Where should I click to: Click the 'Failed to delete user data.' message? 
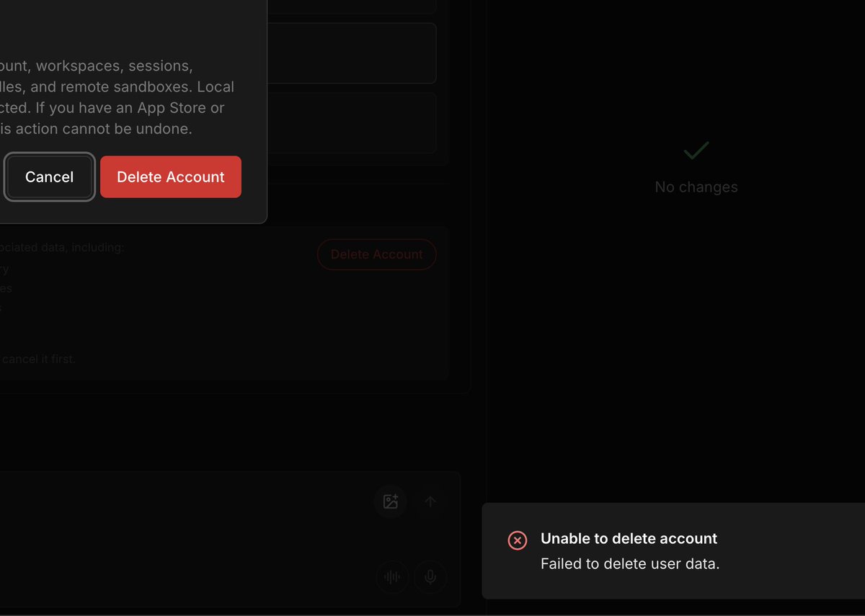[630, 563]
